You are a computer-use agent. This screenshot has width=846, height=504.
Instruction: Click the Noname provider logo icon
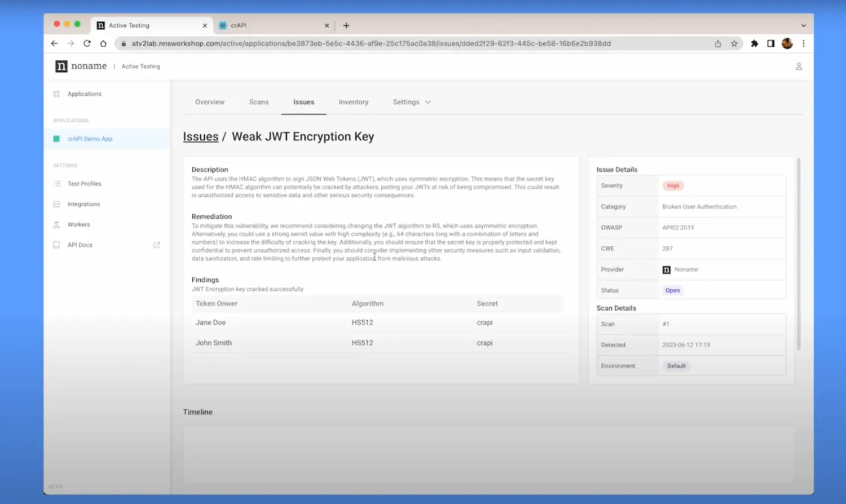667,269
